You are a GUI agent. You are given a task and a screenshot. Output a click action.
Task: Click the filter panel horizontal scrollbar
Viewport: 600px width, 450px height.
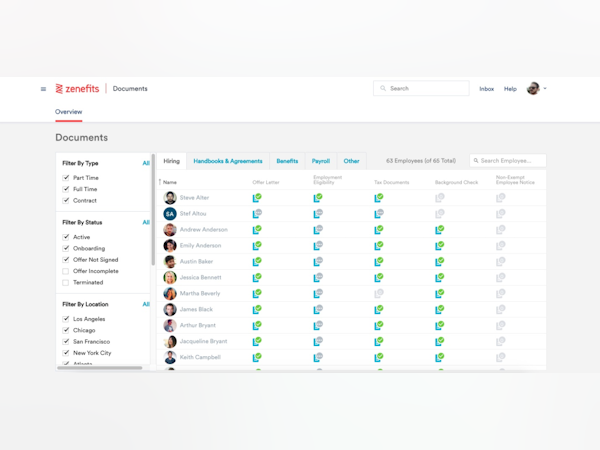pos(99,368)
